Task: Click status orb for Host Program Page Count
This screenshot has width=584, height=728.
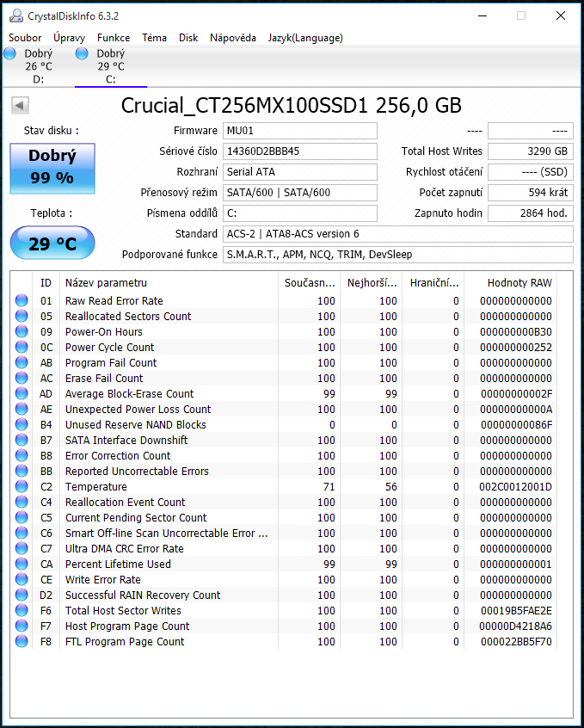Action: coord(22,626)
